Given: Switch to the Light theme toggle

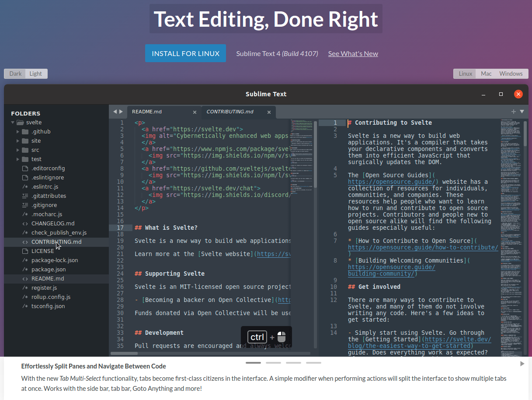Looking at the screenshot, I should pos(36,74).
